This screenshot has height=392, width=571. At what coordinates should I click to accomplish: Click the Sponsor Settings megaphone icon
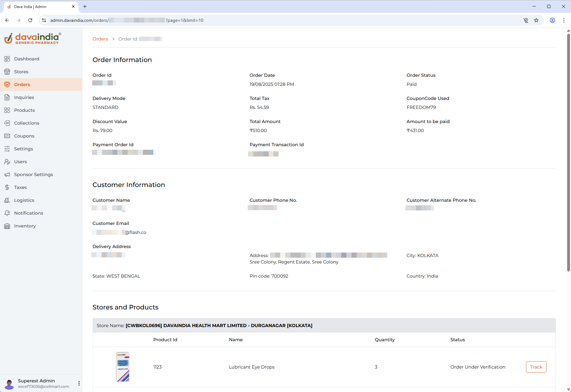tap(7, 174)
